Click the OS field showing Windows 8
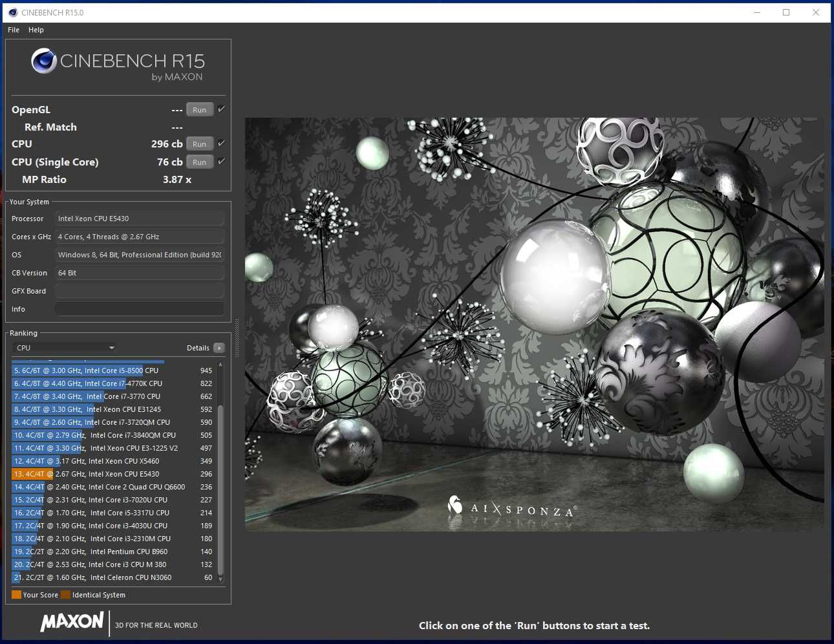 pos(140,255)
